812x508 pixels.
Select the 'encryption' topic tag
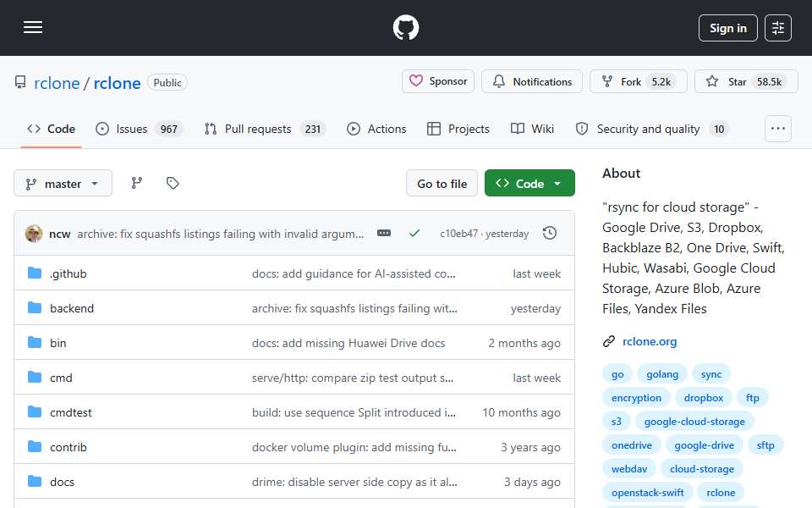tap(636, 398)
